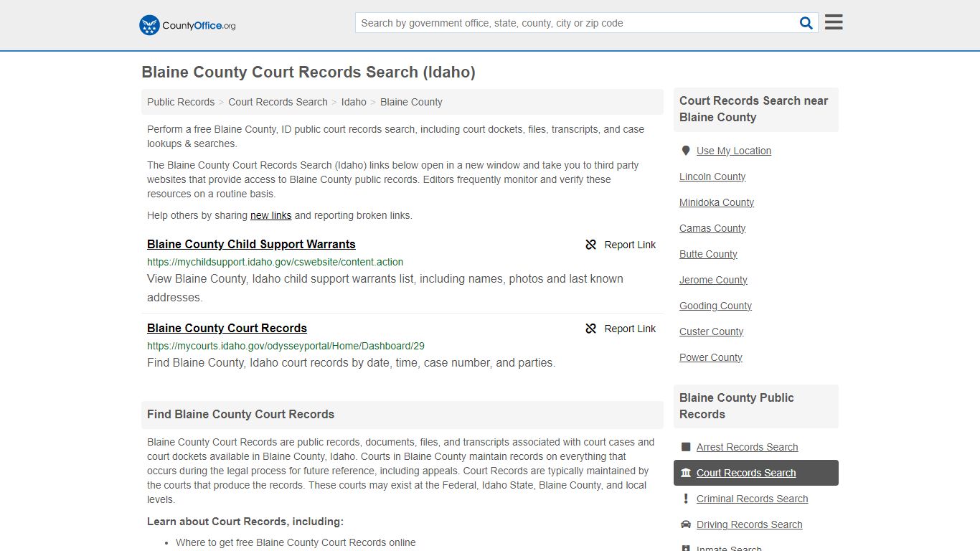Open Butte County link
Viewport: 980px width, 551px height.
coord(708,254)
